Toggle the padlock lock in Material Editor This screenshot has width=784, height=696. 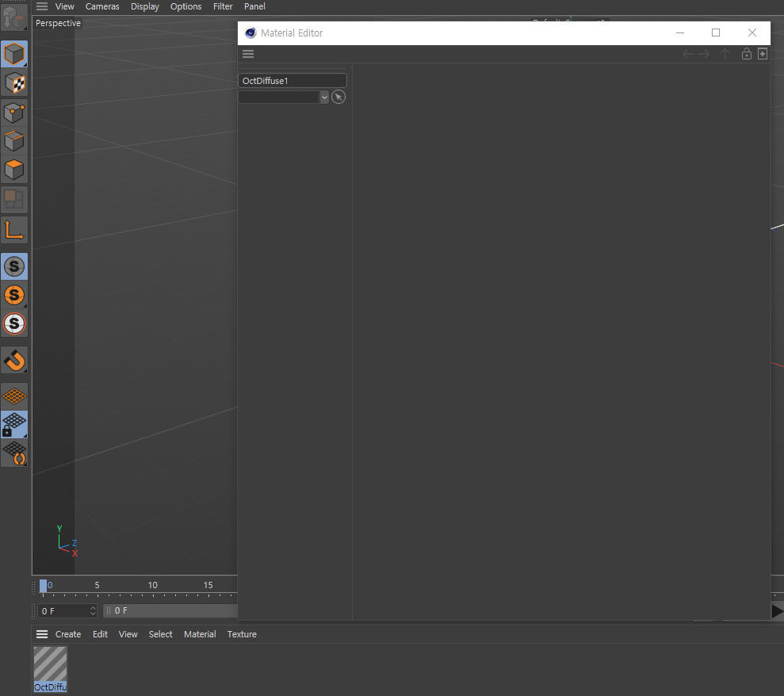pyautogui.click(x=747, y=54)
